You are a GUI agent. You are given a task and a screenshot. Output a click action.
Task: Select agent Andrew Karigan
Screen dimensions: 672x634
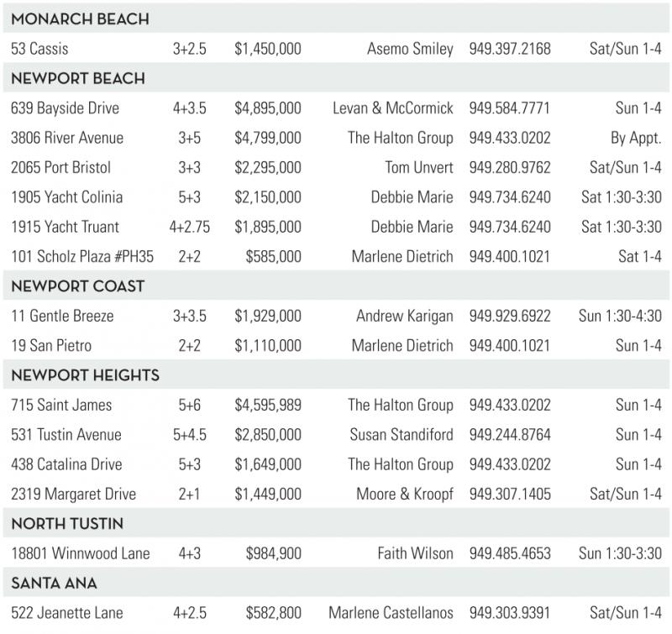[404, 317]
